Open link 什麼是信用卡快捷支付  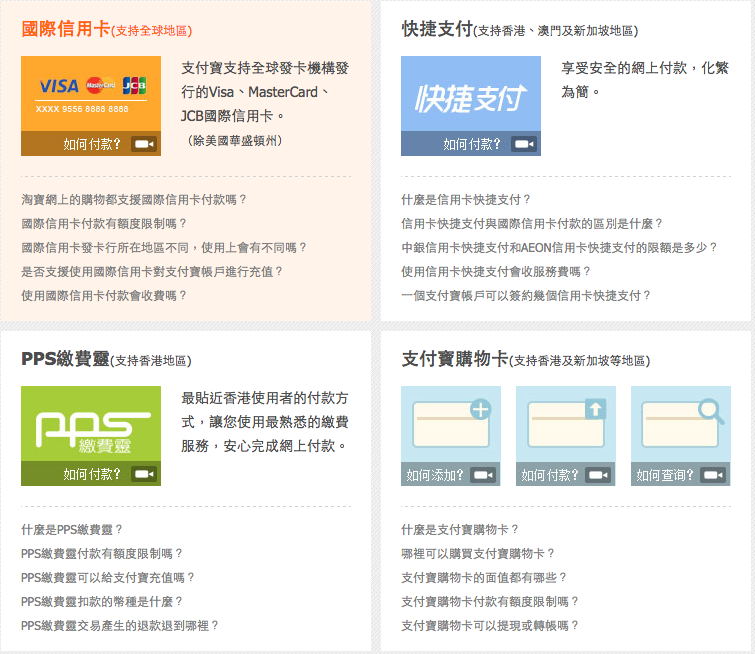[x=466, y=199]
